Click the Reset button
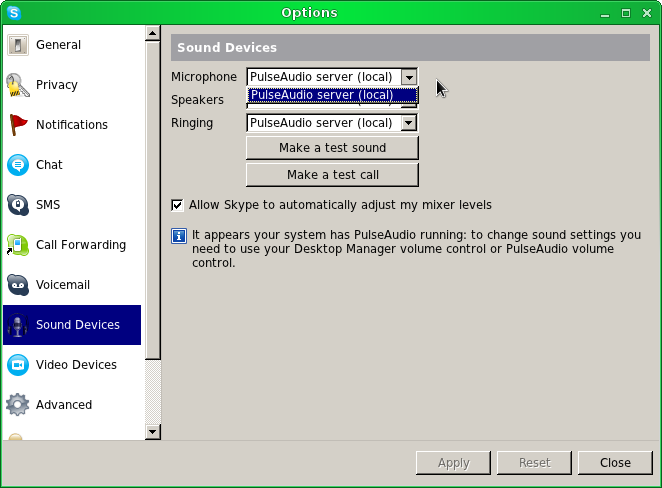The height and width of the screenshot is (488, 662). (x=534, y=463)
